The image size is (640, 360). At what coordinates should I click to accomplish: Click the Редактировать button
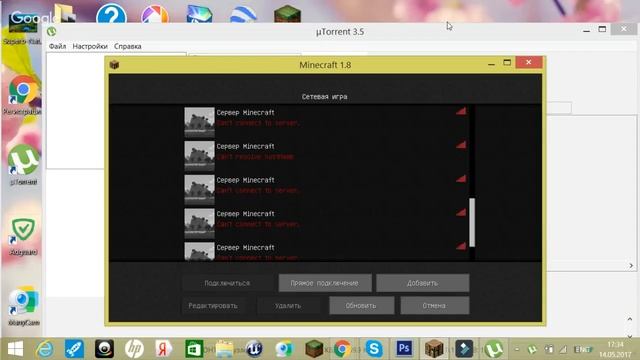(x=213, y=305)
